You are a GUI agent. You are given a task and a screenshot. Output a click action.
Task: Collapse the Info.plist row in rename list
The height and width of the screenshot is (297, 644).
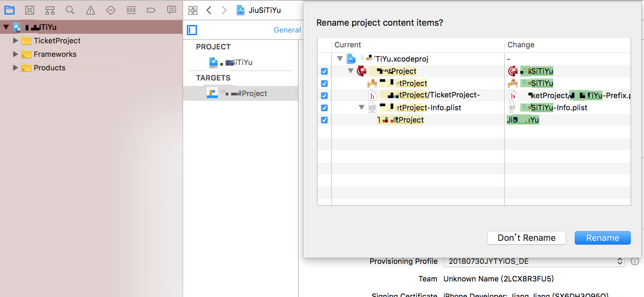click(x=362, y=107)
